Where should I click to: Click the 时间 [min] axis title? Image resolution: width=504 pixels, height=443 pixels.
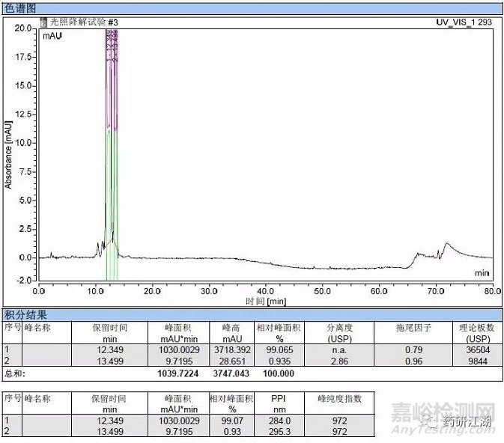(266, 301)
